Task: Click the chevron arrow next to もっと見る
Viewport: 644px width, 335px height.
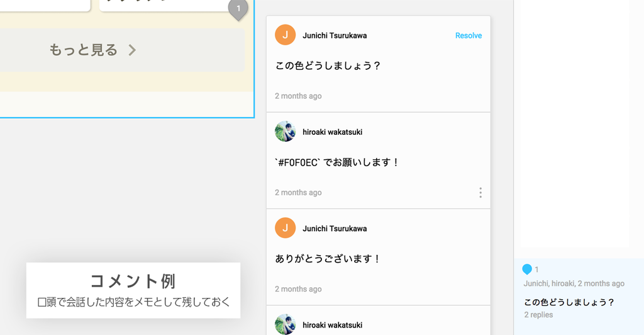Action: 132,50
